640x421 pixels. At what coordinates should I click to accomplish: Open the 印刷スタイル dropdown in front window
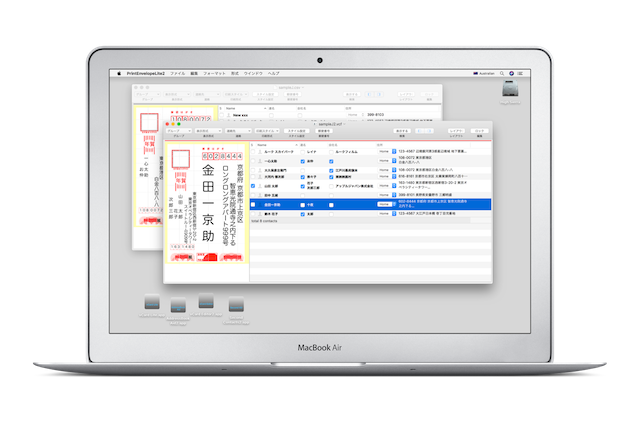(x=267, y=131)
